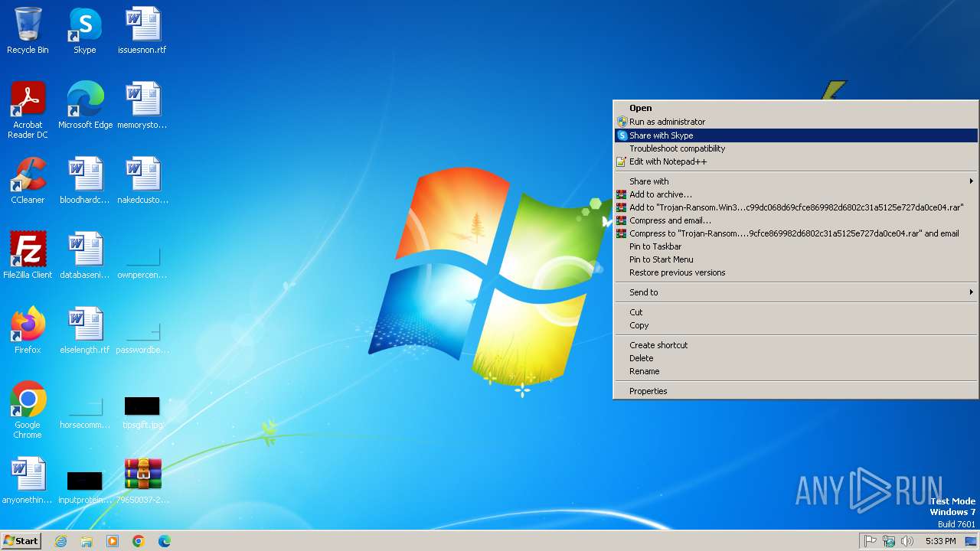The image size is (980, 551).
Task: Select the Acrobat Reader DC icon
Action: pyautogui.click(x=28, y=109)
